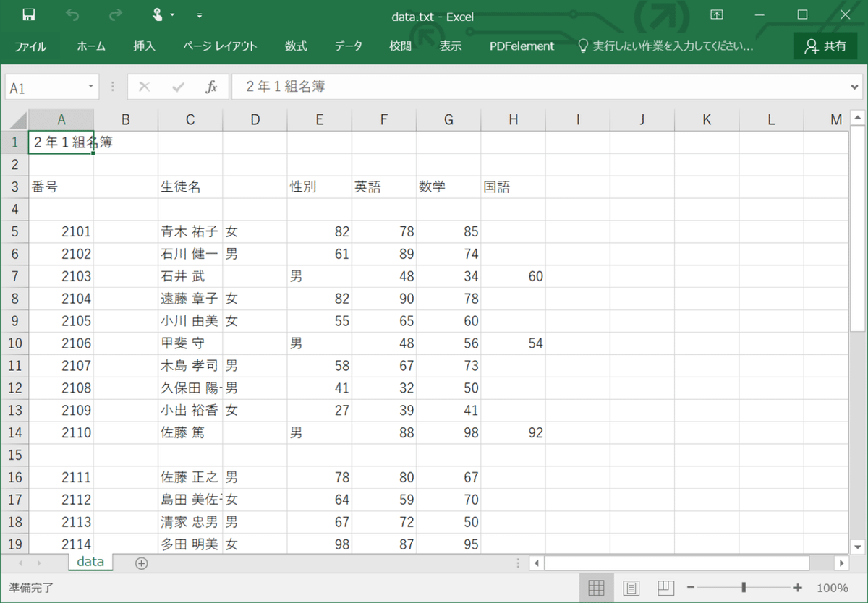Open the 表示 ribbon tab

click(x=450, y=46)
